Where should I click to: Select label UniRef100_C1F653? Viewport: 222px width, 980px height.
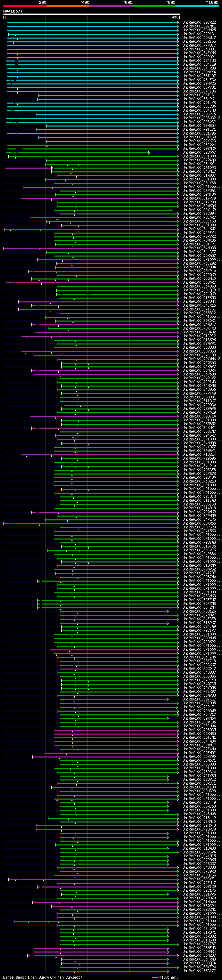tap(199, 298)
